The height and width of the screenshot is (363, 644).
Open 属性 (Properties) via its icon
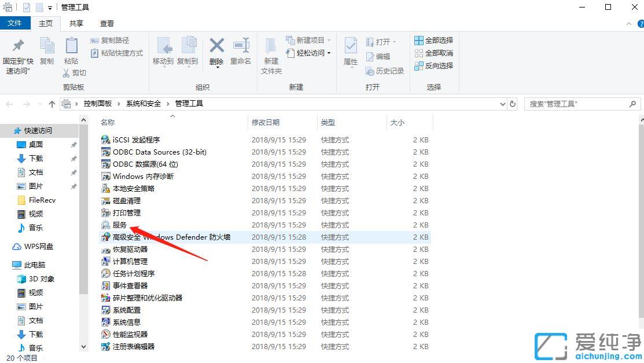(350, 49)
